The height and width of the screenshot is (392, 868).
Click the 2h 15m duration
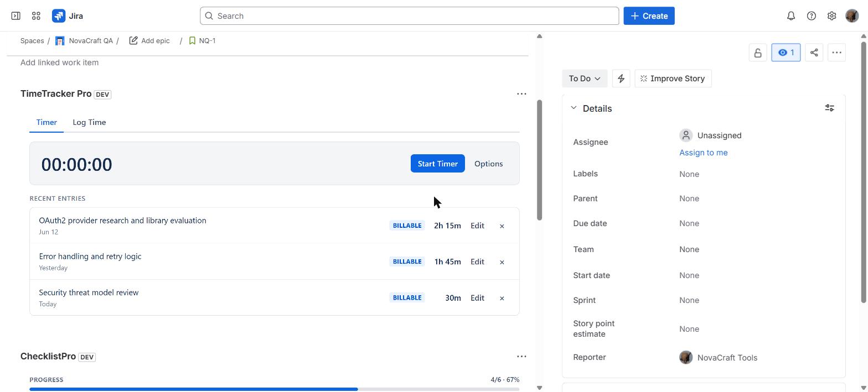point(447,226)
